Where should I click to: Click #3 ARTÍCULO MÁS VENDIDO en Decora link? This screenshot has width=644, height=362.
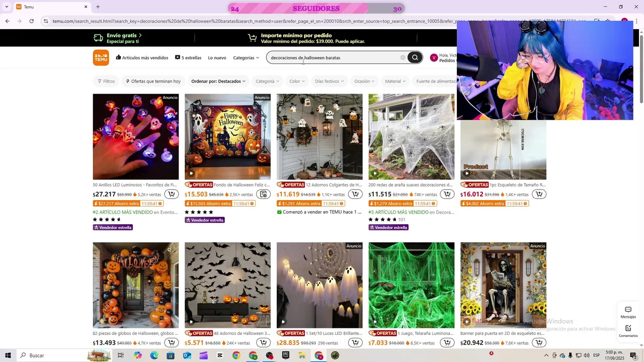pos(411,212)
